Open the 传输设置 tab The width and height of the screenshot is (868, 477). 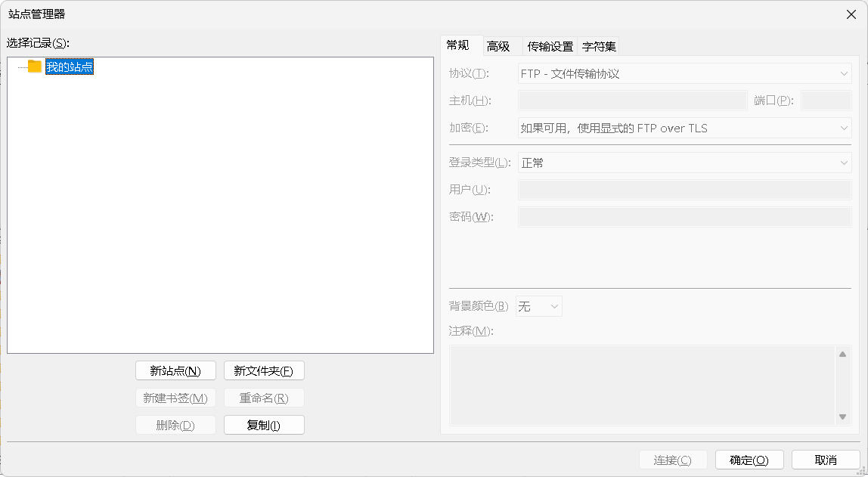[x=550, y=46]
